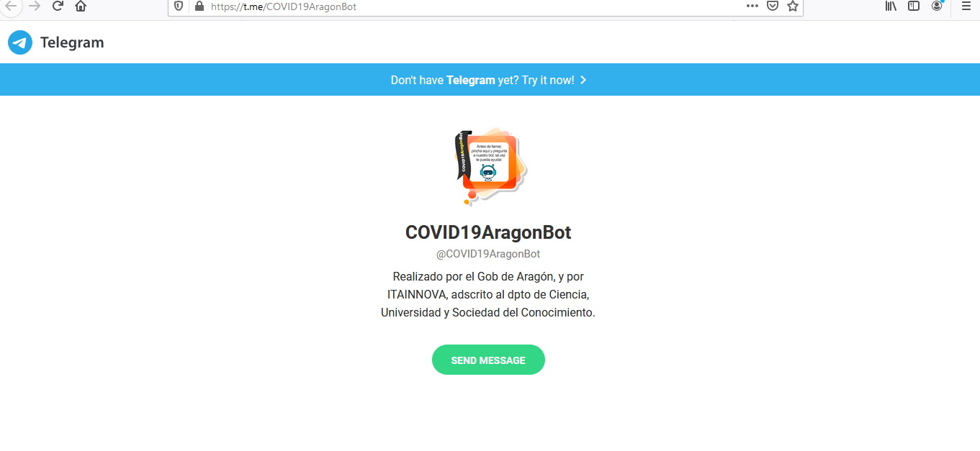Open the browser home page icon

pyautogui.click(x=81, y=6)
